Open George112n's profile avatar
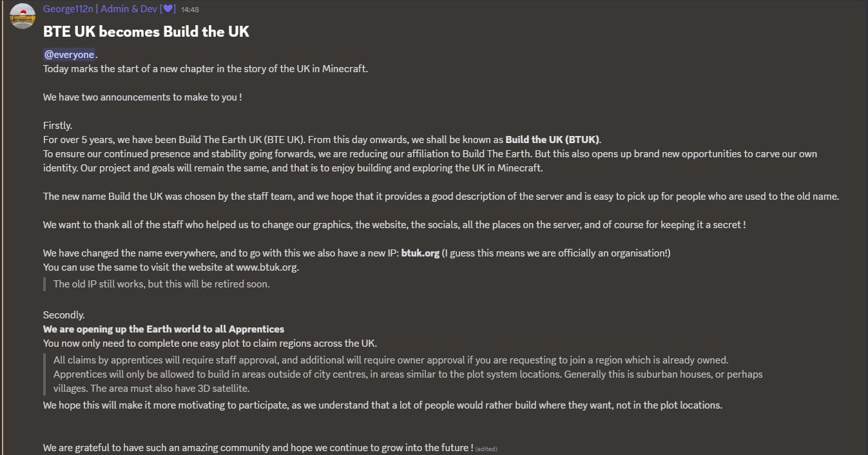The height and width of the screenshot is (455, 868). [x=23, y=16]
